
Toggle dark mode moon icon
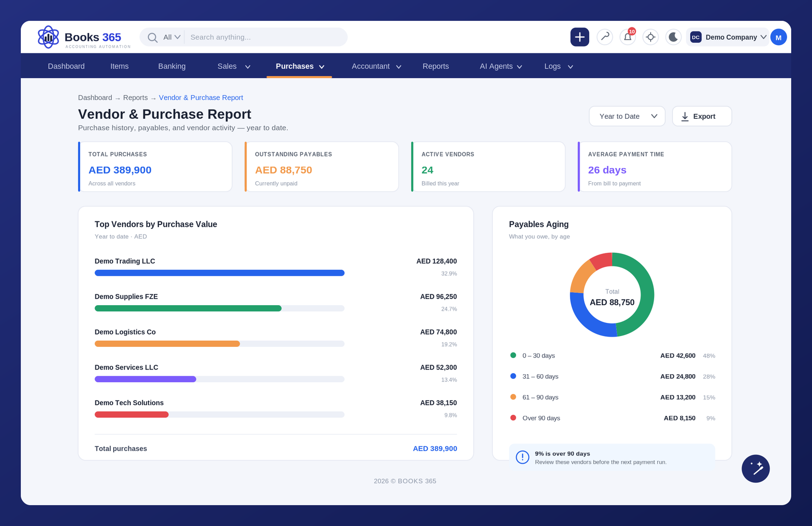click(673, 37)
